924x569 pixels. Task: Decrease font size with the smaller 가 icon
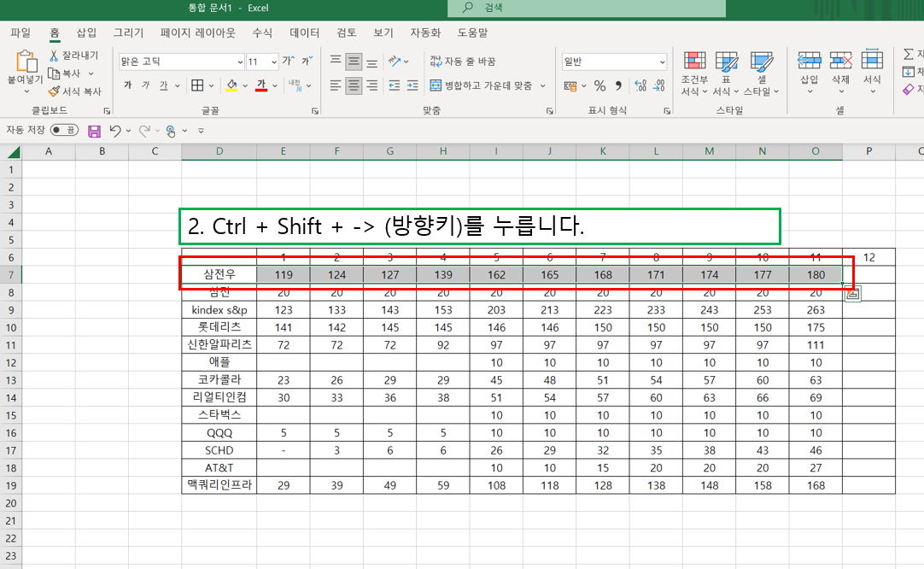[x=307, y=61]
